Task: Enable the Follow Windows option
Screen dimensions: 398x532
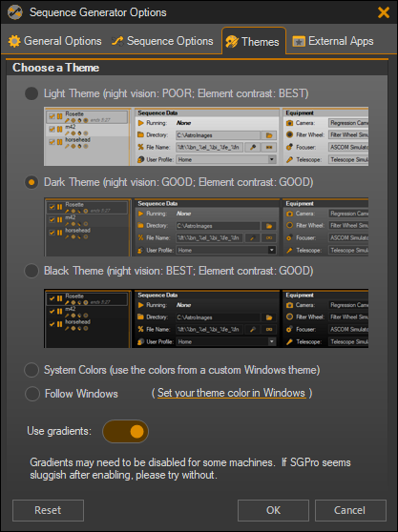Action: click(32, 394)
